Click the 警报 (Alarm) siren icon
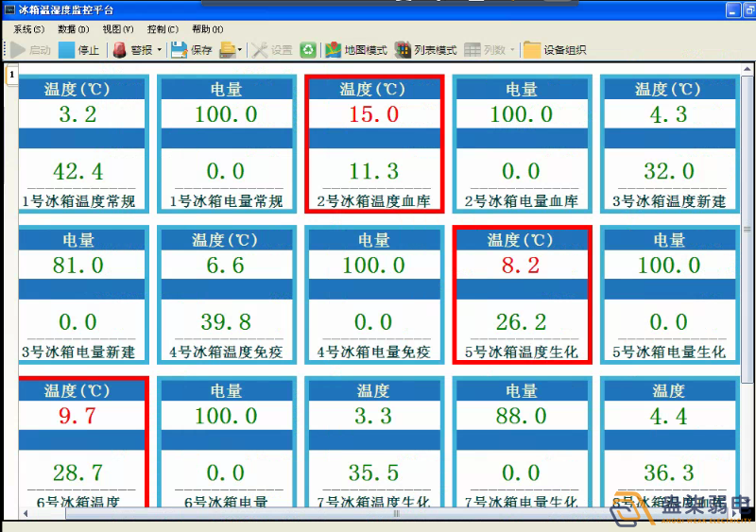Image resolution: width=756 pixels, height=532 pixels. point(121,50)
